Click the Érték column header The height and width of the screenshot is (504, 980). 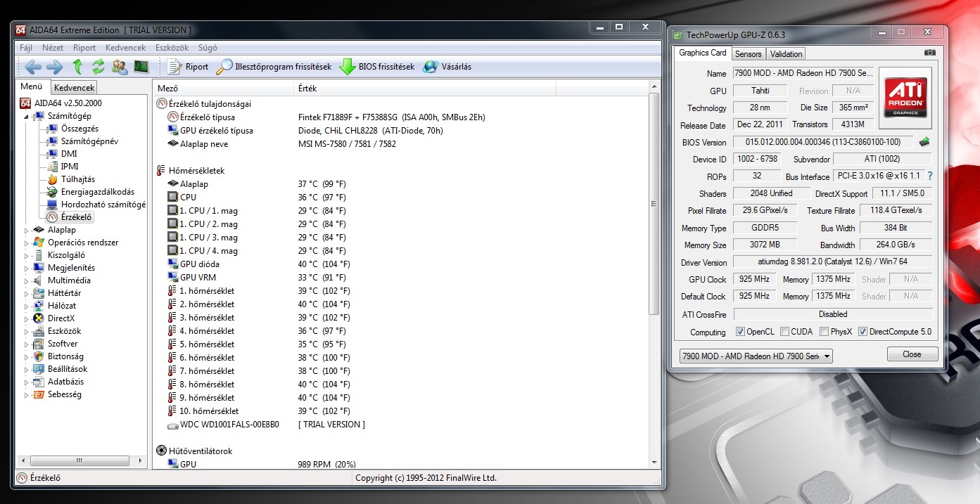(x=424, y=89)
